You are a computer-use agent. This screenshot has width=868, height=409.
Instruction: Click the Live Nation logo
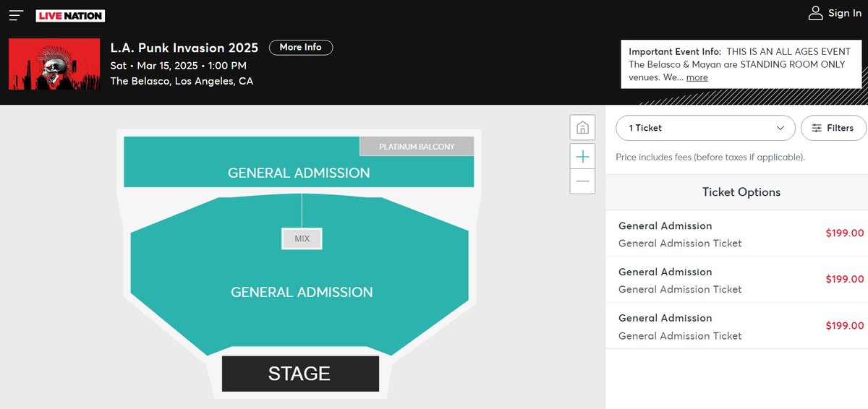pos(70,16)
